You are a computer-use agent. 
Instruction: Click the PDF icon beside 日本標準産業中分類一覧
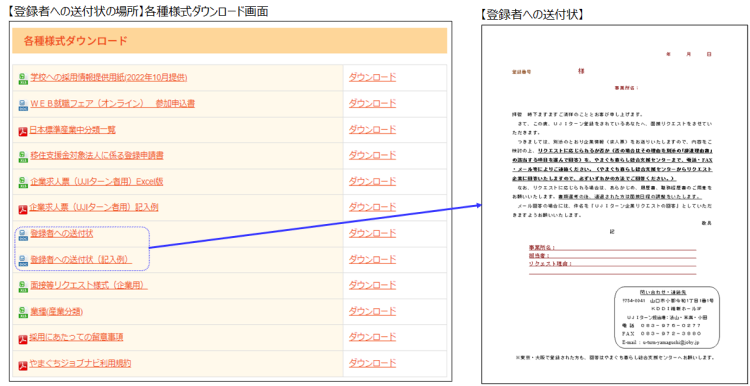point(23,131)
